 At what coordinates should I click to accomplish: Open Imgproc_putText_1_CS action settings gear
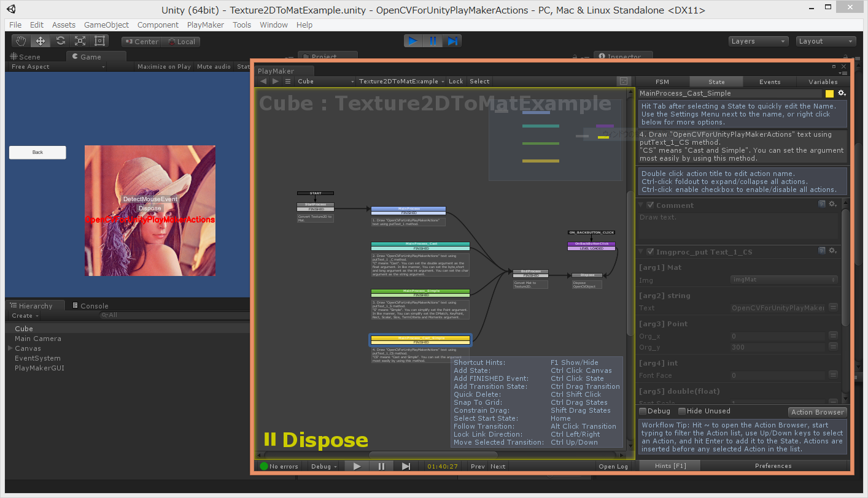(833, 251)
